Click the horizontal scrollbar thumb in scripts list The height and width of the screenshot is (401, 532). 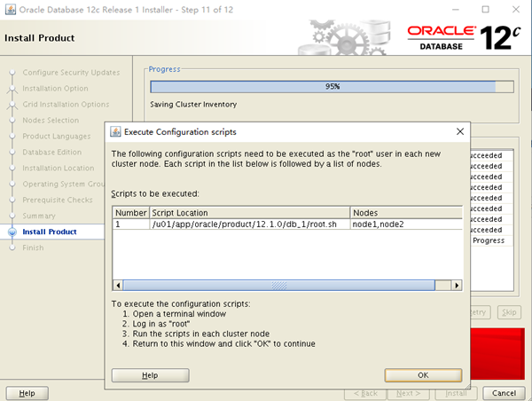tap(279, 285)
